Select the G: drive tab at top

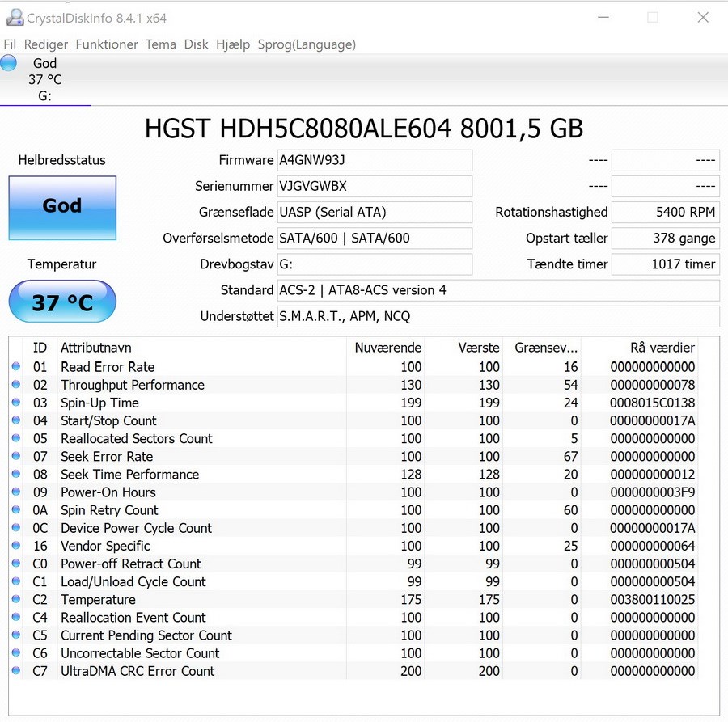(x=44, y=79)
